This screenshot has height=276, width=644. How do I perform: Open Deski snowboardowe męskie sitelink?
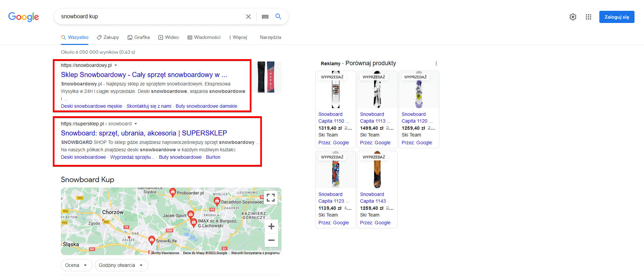(91, 106)
